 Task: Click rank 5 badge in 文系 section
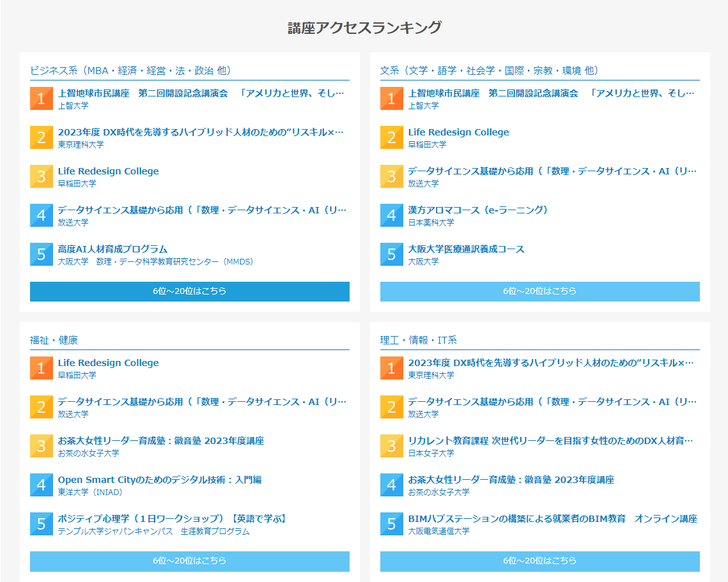391,254
